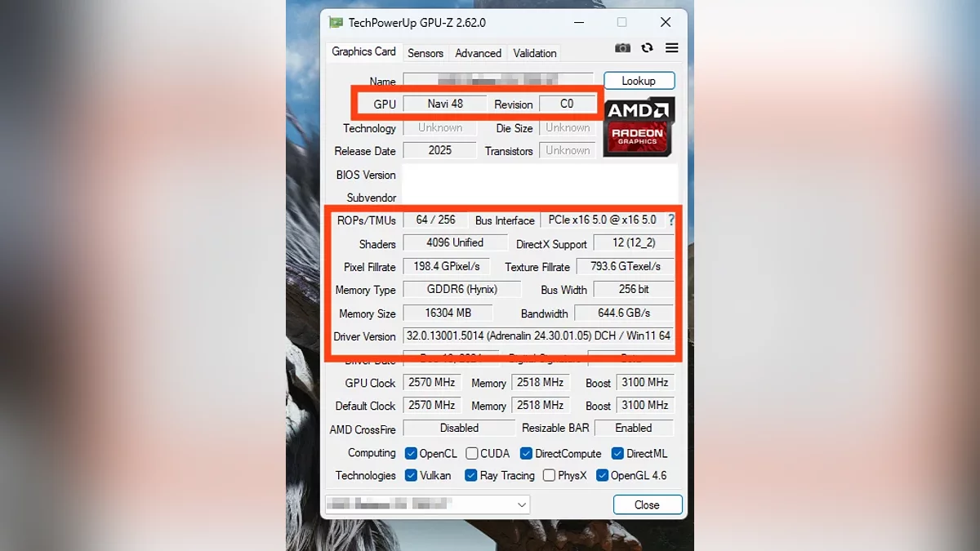Click the Boost clock value in the Default Clock row
Viewport: 980px width, 551px height.
coord(644,405)
